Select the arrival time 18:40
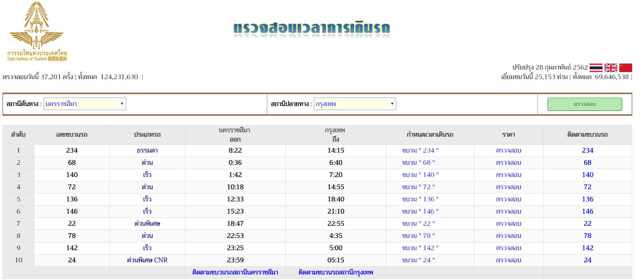The image size is (644, 280). [336, 199]
